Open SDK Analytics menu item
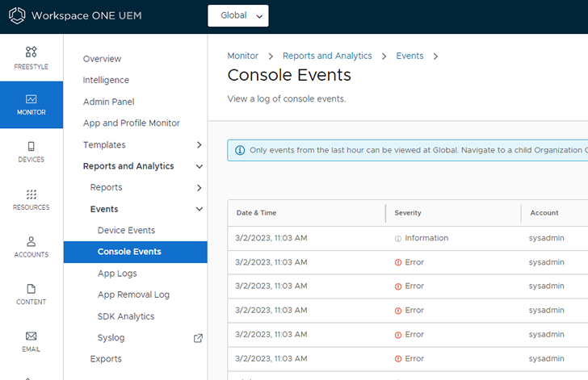Screen dimensions: 588x380 click(126, 316)
